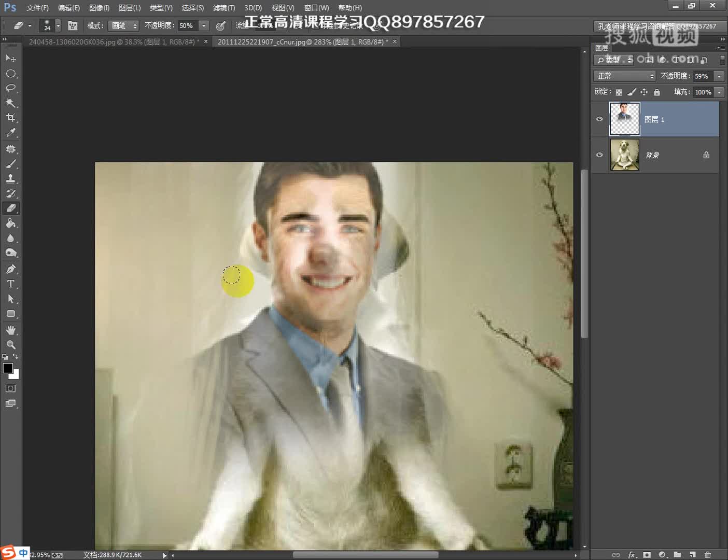This screenshot has width=728, height=560.
Task: Select the Eraser tool in toolbox
Action: (10, 208)
